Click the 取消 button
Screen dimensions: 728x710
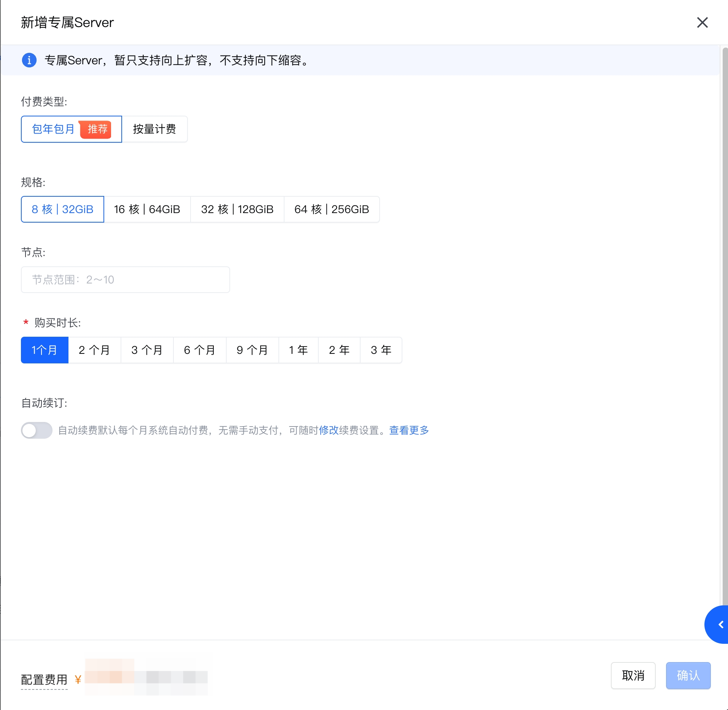[x=633, y=675]
